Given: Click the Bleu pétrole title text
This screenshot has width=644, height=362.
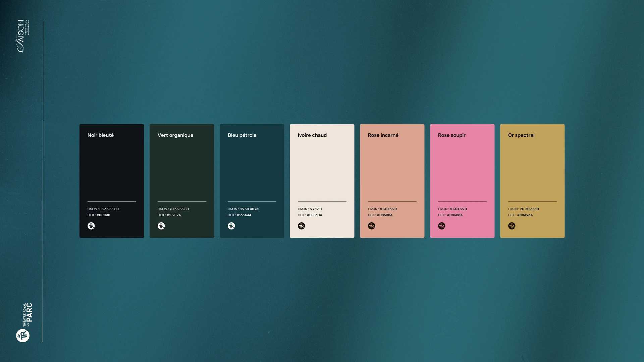Looking at the screenshot, I should pos(242,135).
